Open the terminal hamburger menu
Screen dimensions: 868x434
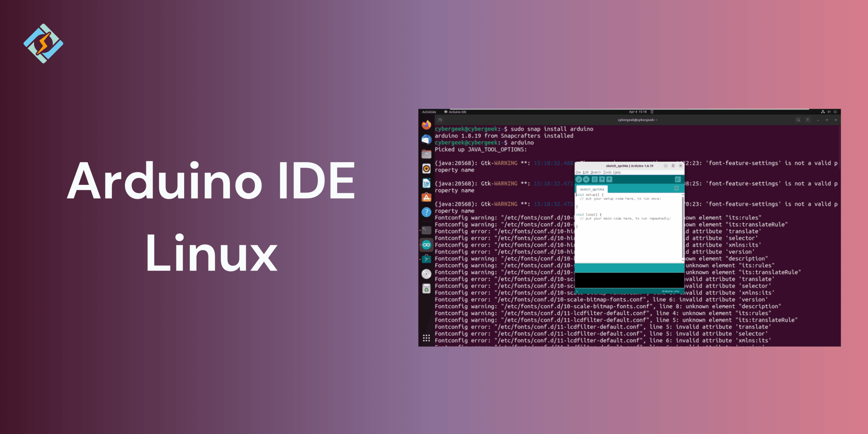808,120
